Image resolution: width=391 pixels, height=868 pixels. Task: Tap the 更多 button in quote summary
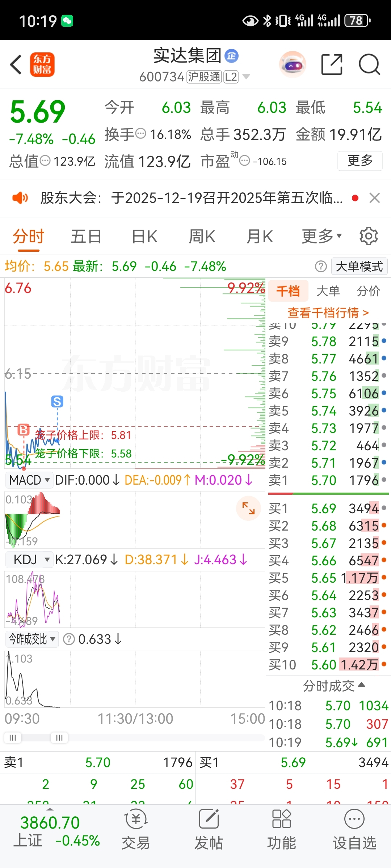360,161
